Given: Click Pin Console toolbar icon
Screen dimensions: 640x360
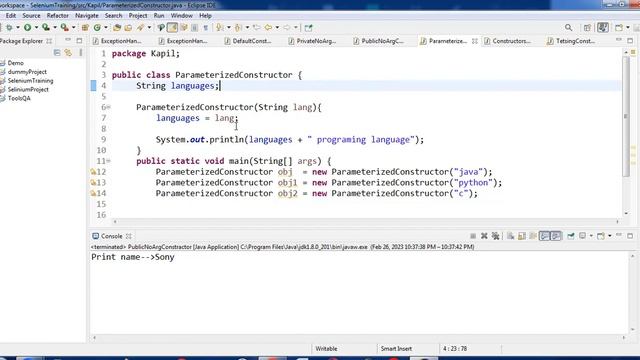Looking at the screenshot, I should tap(571, 236).
